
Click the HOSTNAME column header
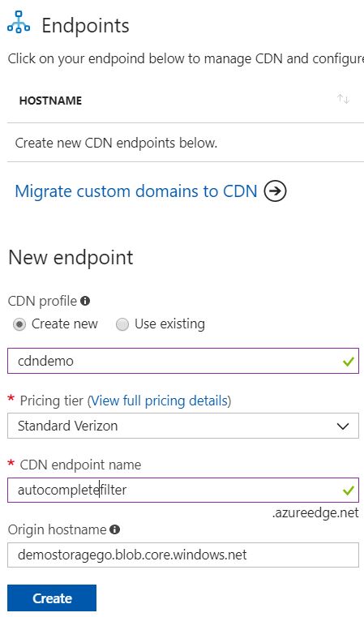pos(50,101)
